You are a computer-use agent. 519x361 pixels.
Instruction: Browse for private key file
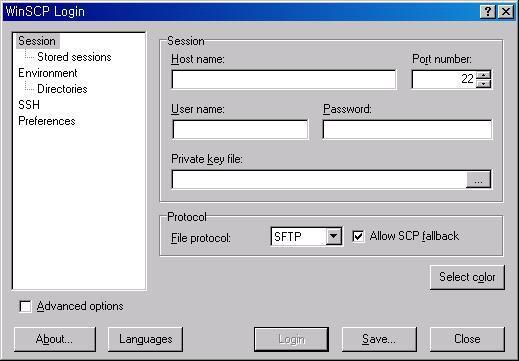click(x=478, y=180)
